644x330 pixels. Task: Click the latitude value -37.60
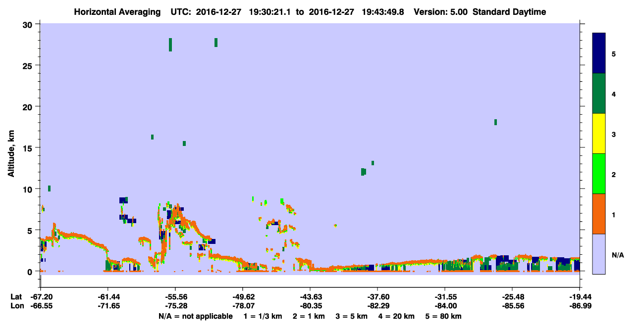377,297
